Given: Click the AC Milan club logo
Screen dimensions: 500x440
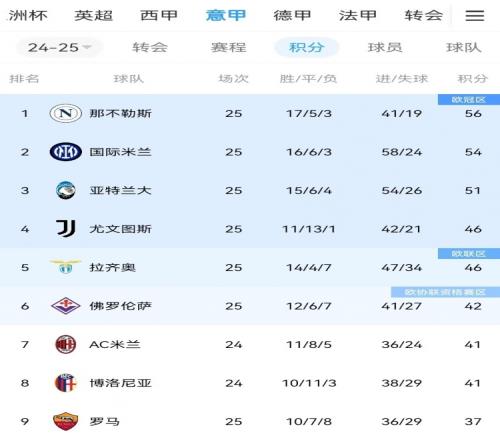Looking at the screenshot, I should click(x=66, y=344).
